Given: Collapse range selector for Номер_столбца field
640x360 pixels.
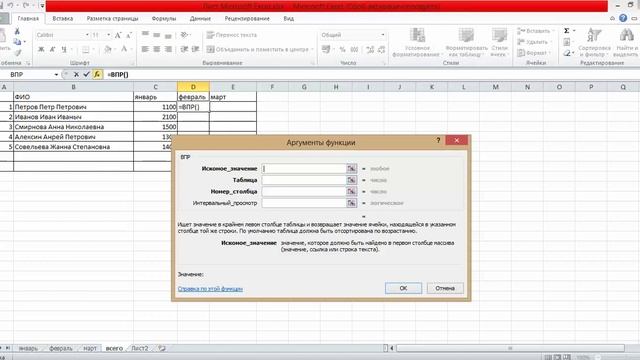Looking at the screenshot, I should (351, 191).
